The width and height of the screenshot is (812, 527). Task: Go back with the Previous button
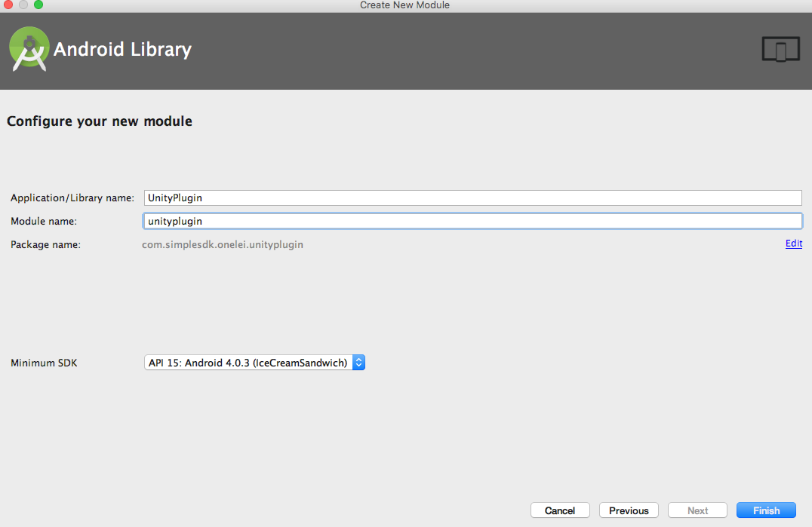pos(629,510)
